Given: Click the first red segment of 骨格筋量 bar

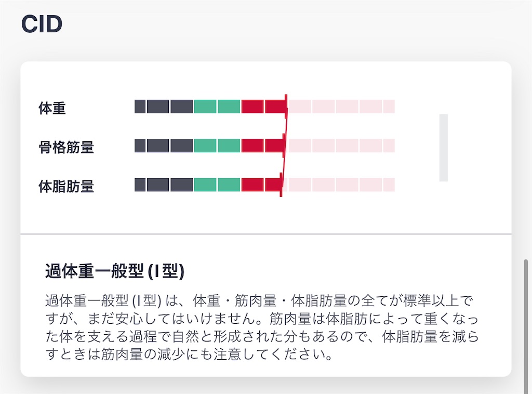Looking at the screenshot, I should point(252,146).
